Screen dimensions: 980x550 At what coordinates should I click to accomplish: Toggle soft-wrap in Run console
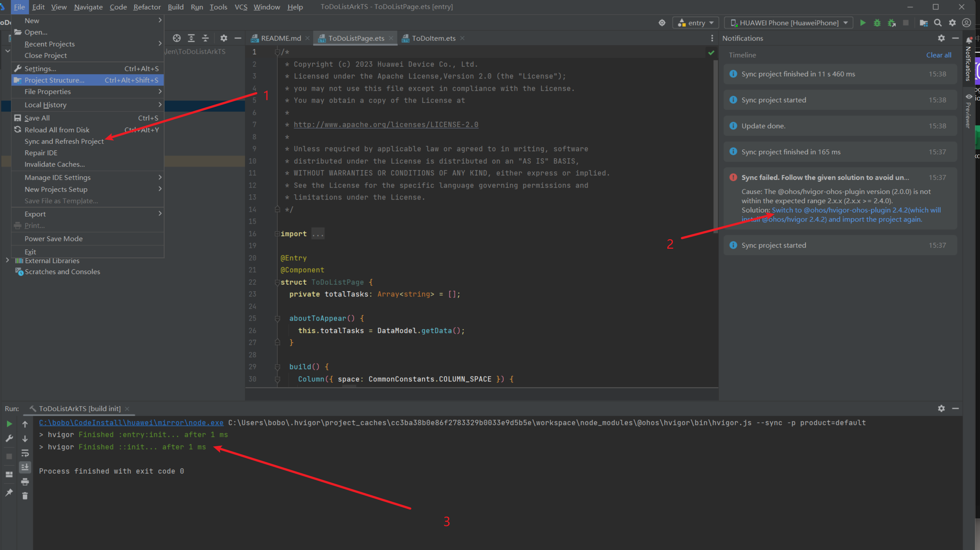(x=25, y=453)
